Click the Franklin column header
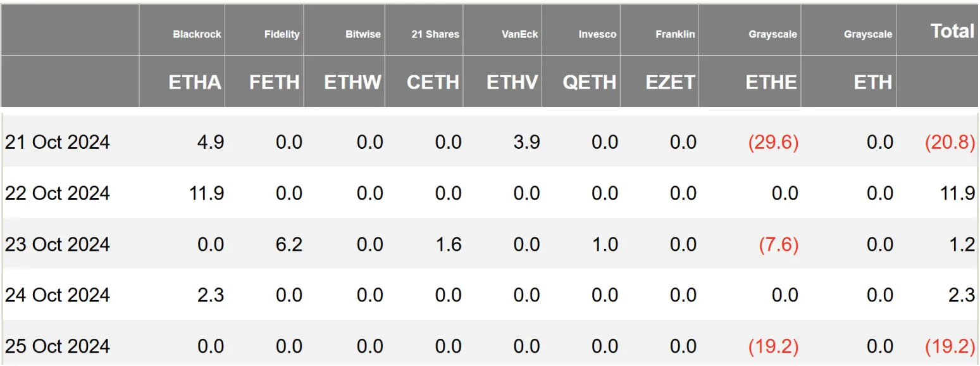980x366 pixels. tap(675, 34)
